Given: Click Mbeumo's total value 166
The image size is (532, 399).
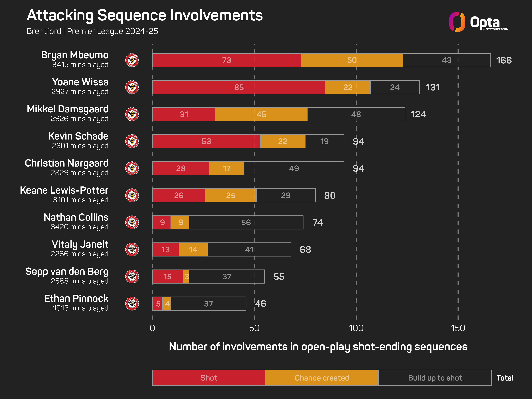Looking at the screenshot, I should 504,60.
